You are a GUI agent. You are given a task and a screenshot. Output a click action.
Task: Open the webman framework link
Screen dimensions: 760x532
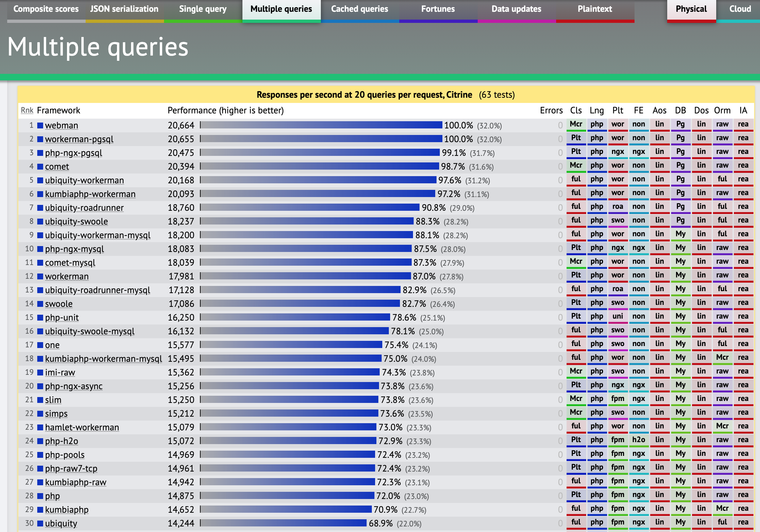click(x=61, y=125)
